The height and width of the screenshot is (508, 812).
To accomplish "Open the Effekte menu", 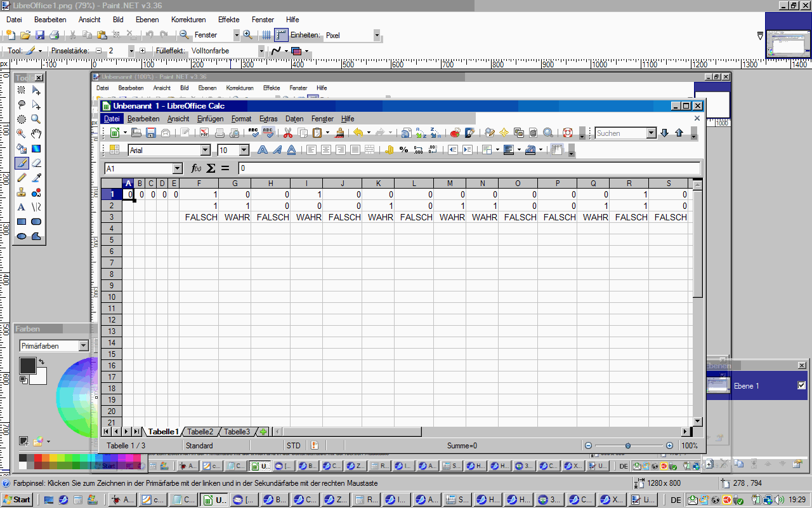I will point(228,20).
